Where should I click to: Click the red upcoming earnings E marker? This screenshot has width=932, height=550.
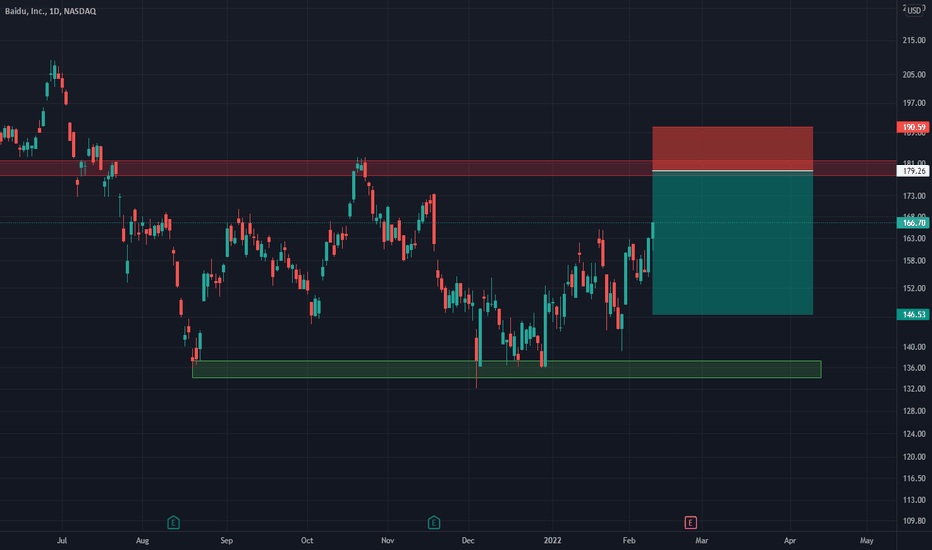pyautogui.click(x=690, y=523)
